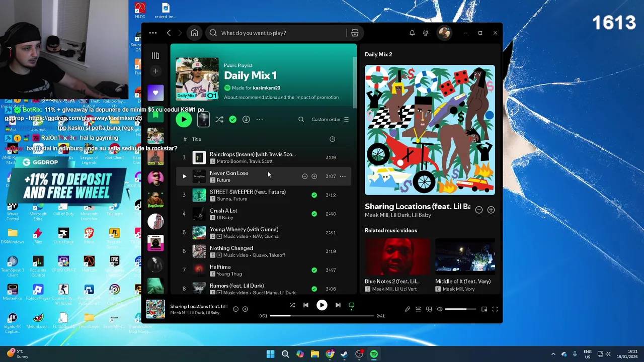Select the Raindrops (Insane) track row

pos(263,157)
